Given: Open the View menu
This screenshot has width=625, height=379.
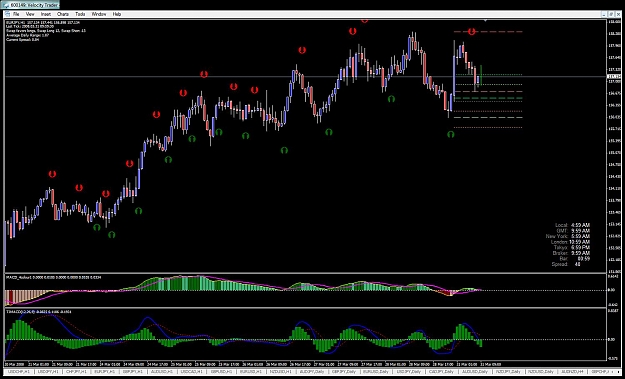Looking at the screenshot, I should [x=30, y=14].
